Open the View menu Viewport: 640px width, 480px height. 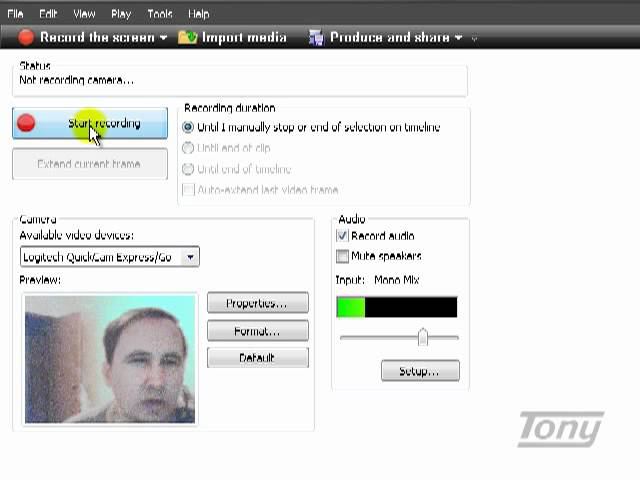point(84,14)
